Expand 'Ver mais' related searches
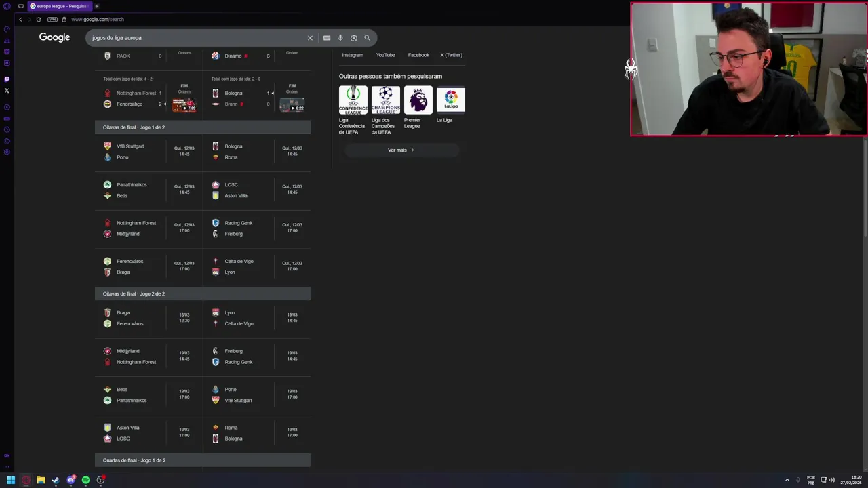The image size is (868, 488). pos(401,150)
